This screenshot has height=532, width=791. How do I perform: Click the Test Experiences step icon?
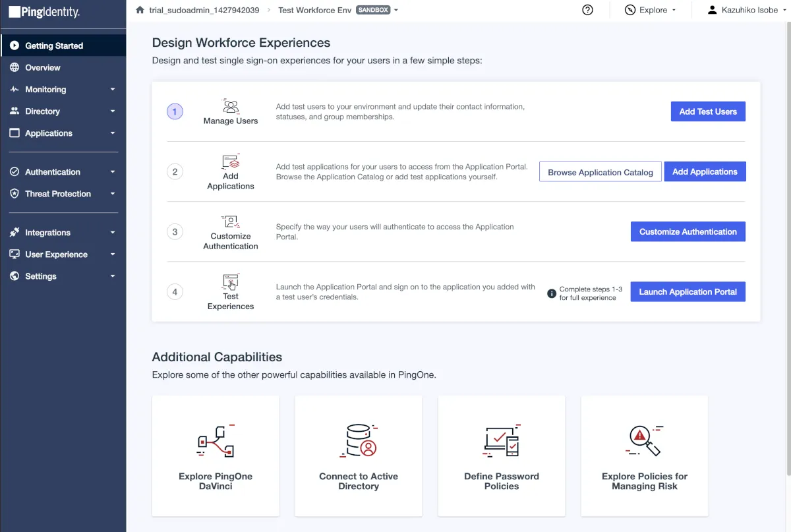(x=231, y=281)
